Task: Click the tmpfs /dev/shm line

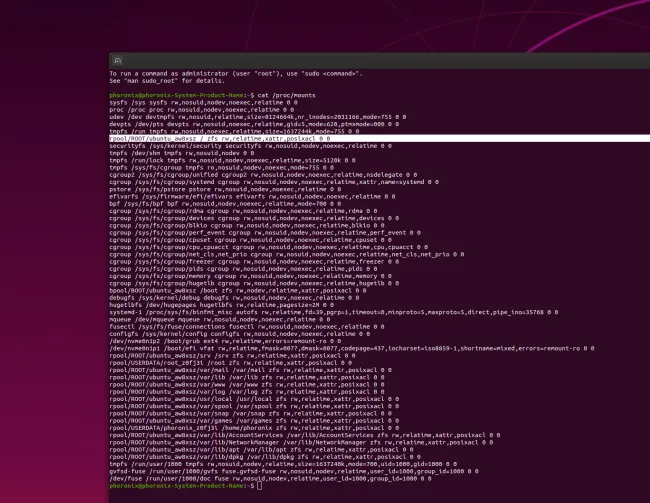Action: 182,153
